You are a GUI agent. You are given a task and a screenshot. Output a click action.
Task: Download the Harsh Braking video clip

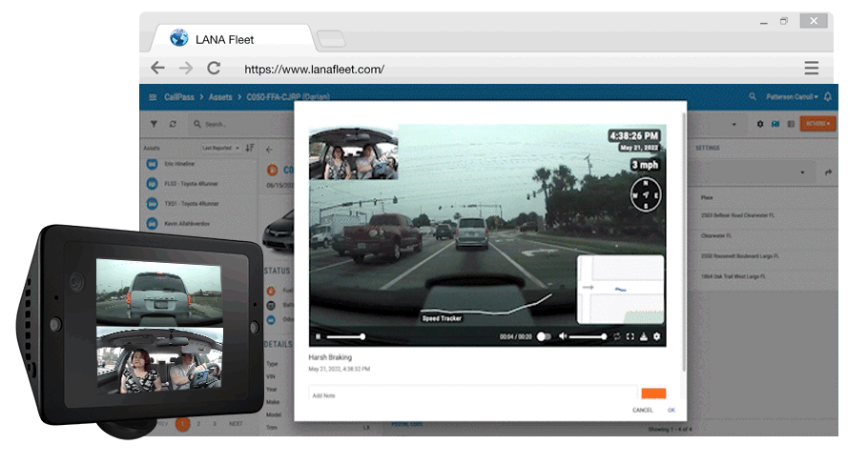click(x=644, y=336)
